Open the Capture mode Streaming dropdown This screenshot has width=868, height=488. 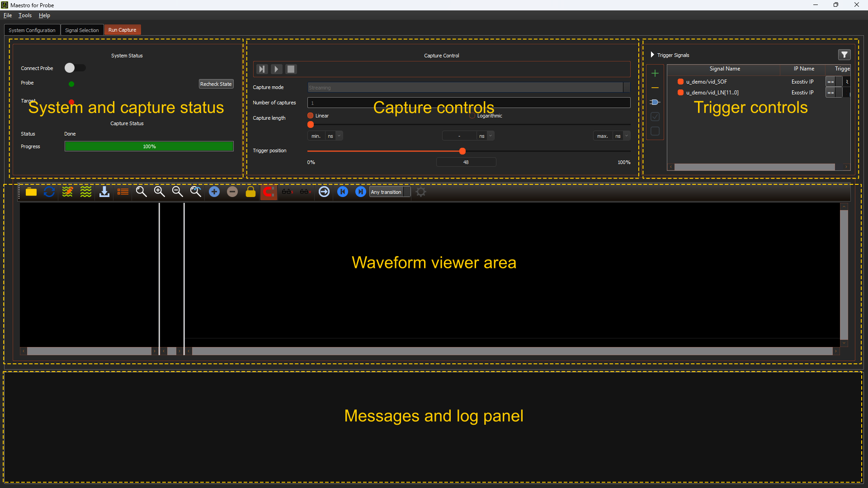click(x=469, y=88)
